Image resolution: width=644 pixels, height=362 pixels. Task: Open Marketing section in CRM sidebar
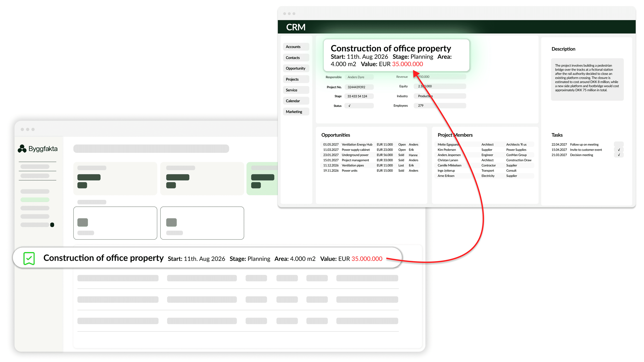(296, 111)
